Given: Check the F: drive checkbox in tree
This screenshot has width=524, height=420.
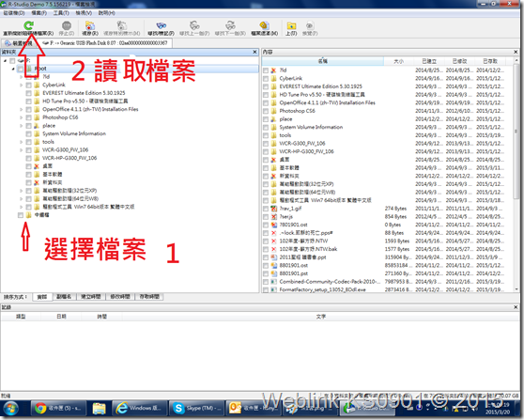Looking at the screenshot, I should pyautogui.click(x=12, y=61).
